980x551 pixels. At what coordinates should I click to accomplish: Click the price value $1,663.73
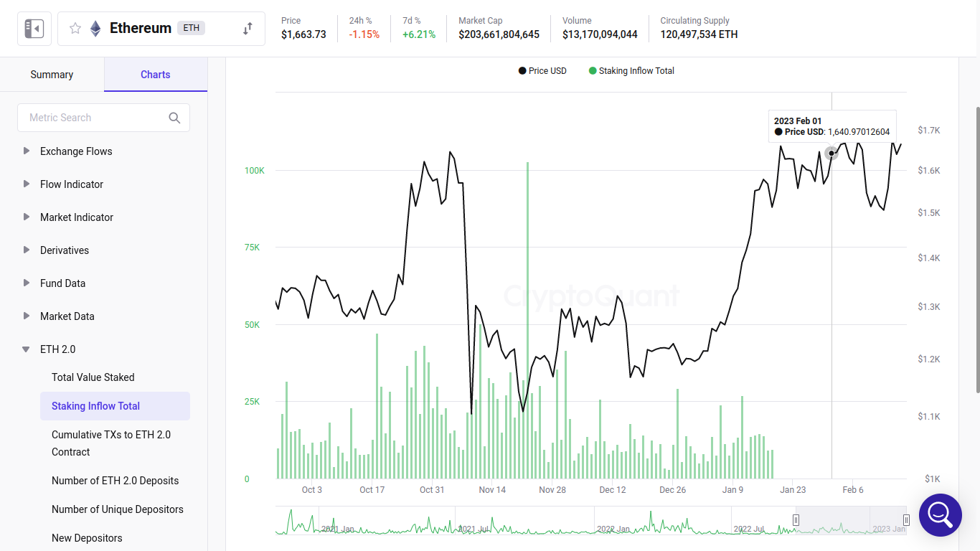(x=303, y=34)
